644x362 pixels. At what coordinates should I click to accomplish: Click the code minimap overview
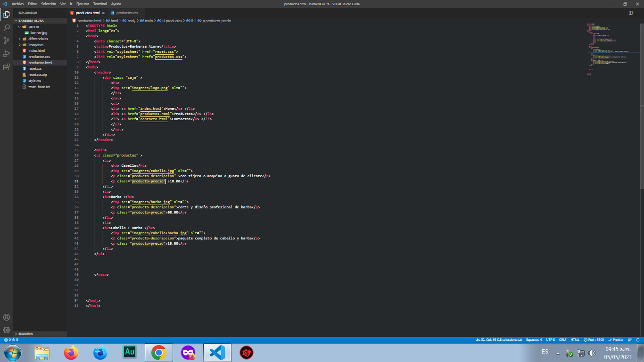tap(613, 49)
